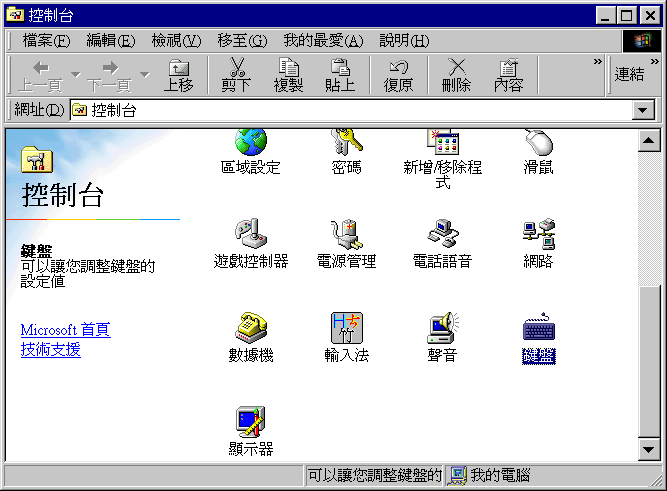Open the 電源管理 (Power Management) icon

[x=346, y=241]
